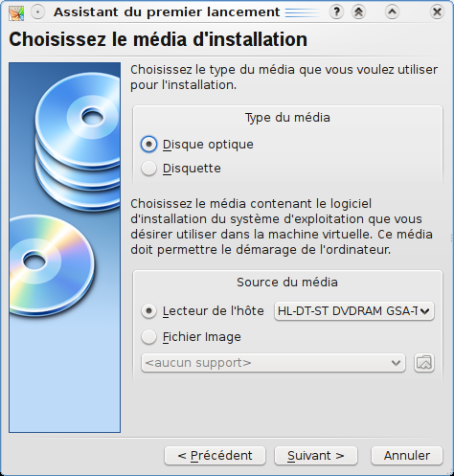454x476 pixels.
Task: Continue with the Suivant button
Action: (316, 456)
